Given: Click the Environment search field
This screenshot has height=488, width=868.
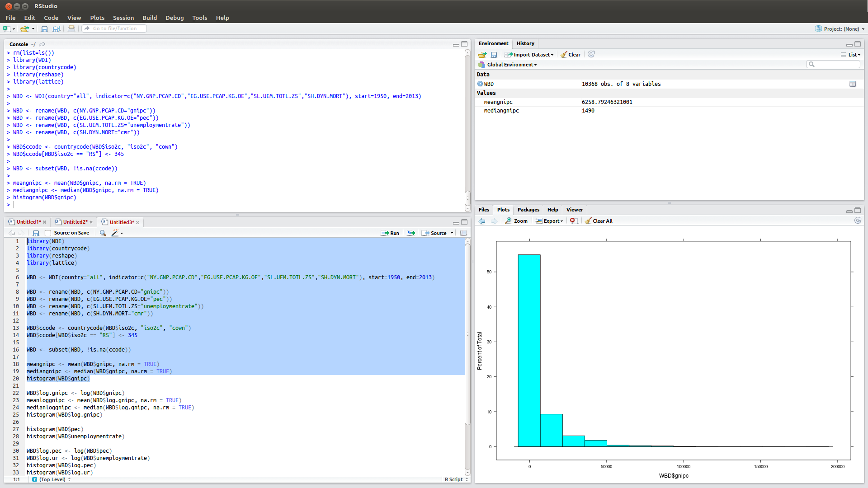Looking at the screenshot, I should 833,65.
